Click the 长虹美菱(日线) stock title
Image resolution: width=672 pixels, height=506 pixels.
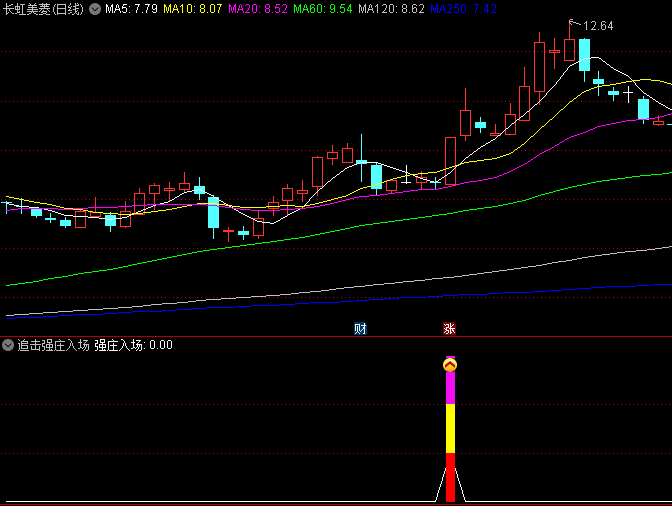coord(44,8)
